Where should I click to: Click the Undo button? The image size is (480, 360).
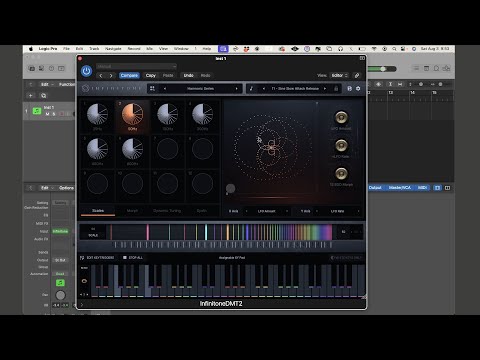point(189,76)
